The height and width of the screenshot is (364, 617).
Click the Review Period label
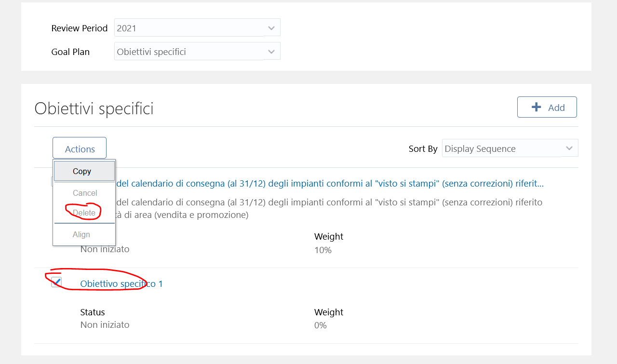(80, 28)
